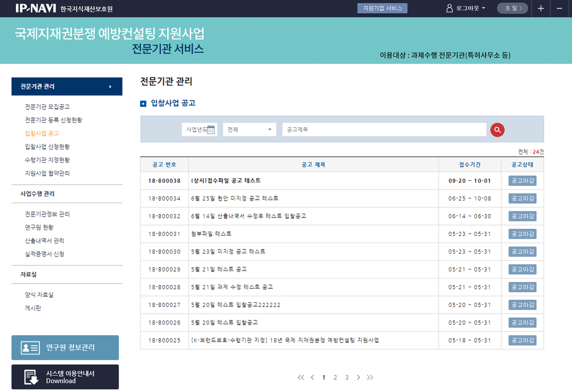Open 게시판 menu item
This screenshot has width=572, height=392.
coord(33,308)
